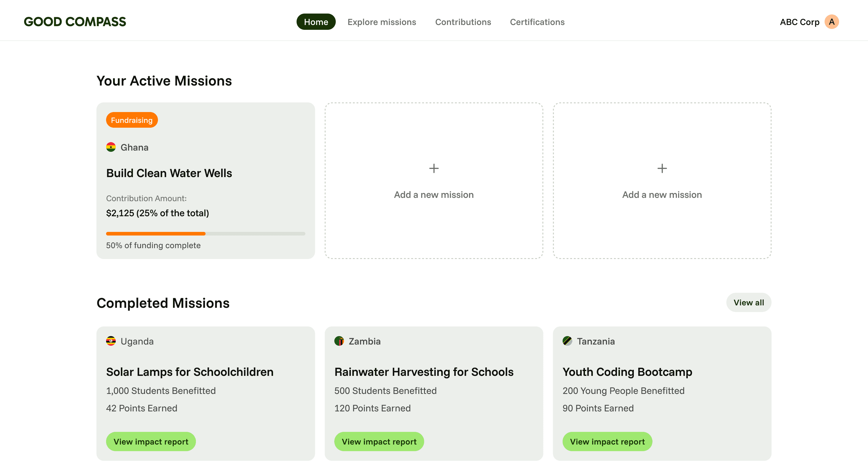Click the Uganda flag icon
Image resolution: width=868 pixels, height=465 pixels.
[111, 341]
